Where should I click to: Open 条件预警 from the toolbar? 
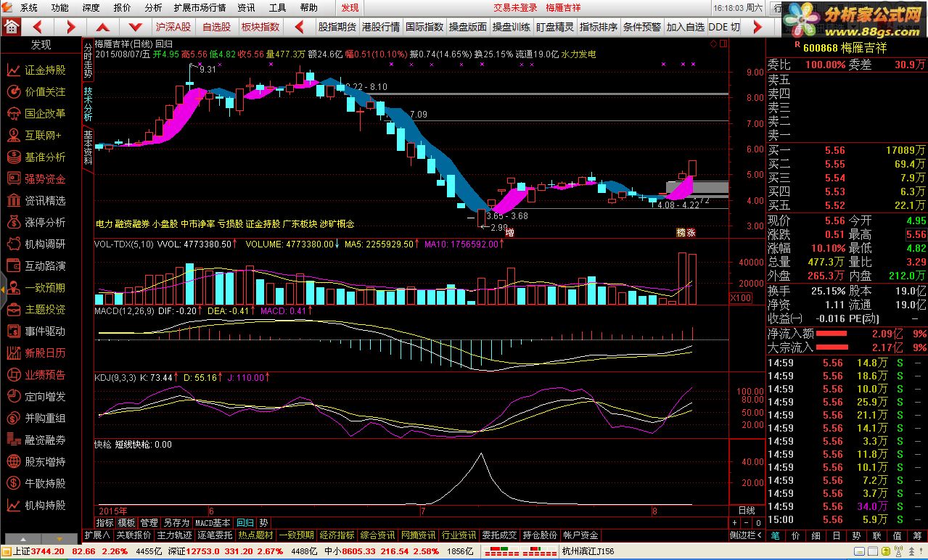642,27
